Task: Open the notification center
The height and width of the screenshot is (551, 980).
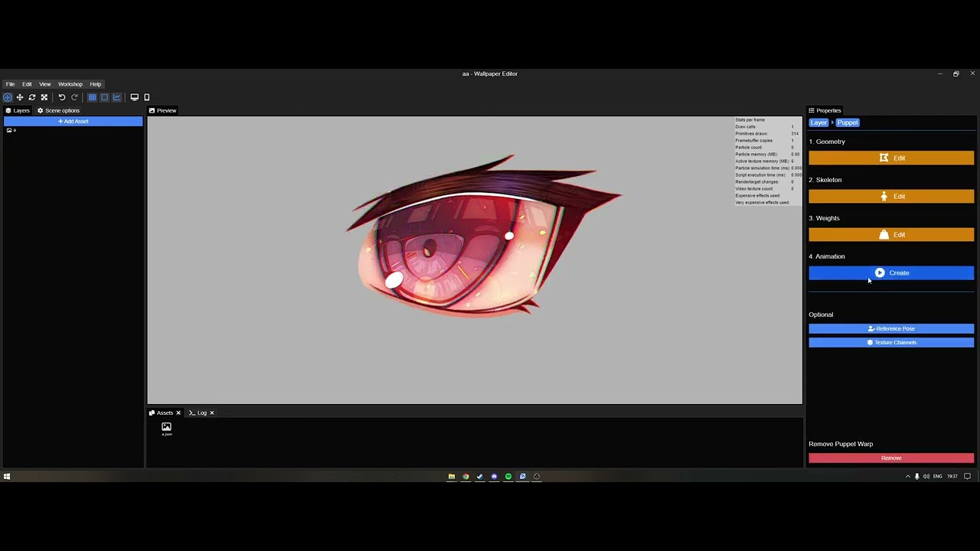Action: click(967, 476)
